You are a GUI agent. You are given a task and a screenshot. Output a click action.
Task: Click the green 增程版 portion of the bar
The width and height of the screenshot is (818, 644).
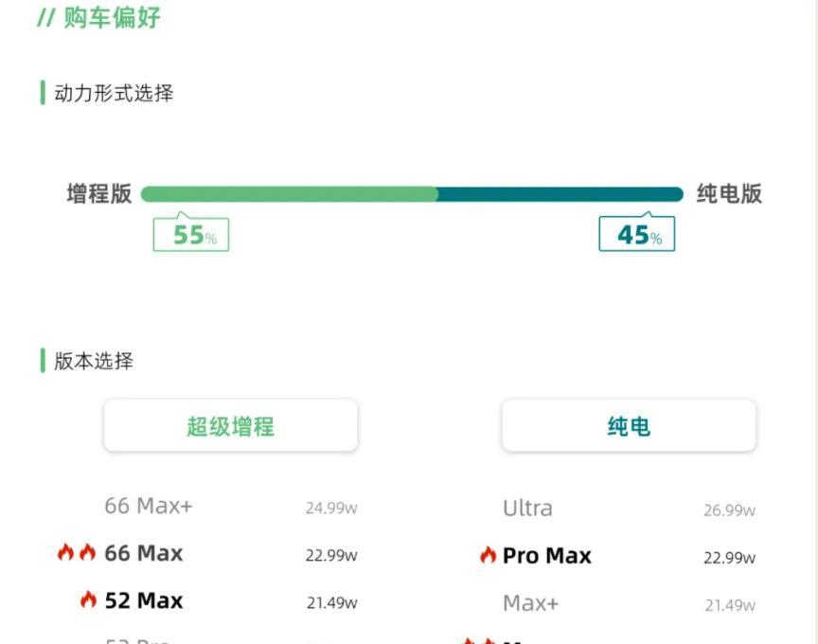click(289, 194)
